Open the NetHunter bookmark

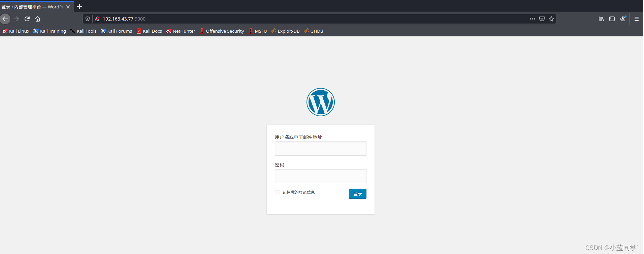[181, 31]
